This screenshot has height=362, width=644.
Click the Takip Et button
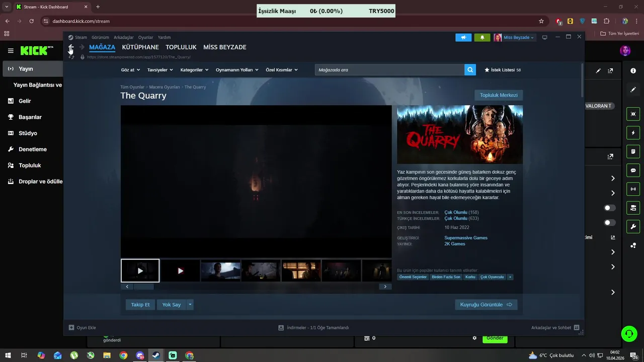coord(140,305)
